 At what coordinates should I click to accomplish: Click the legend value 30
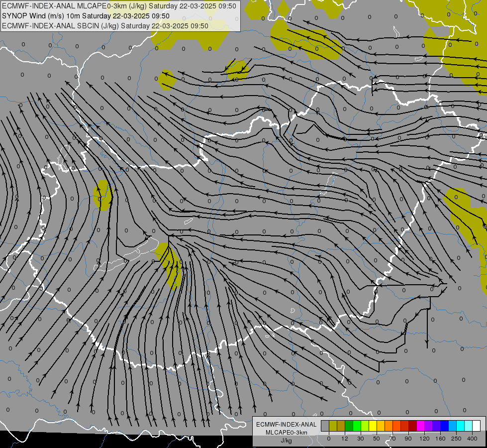[x=361, y=439]
